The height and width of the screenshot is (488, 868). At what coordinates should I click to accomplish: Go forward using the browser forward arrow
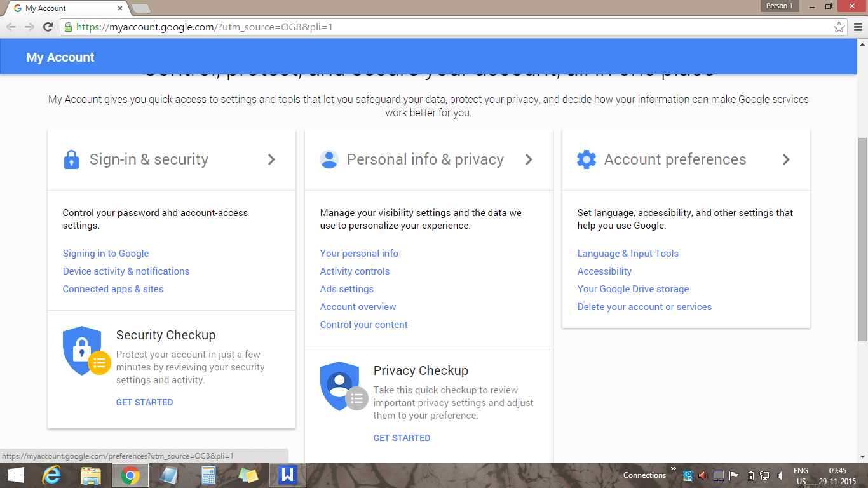pyautogui.click(x=29, y=27)
